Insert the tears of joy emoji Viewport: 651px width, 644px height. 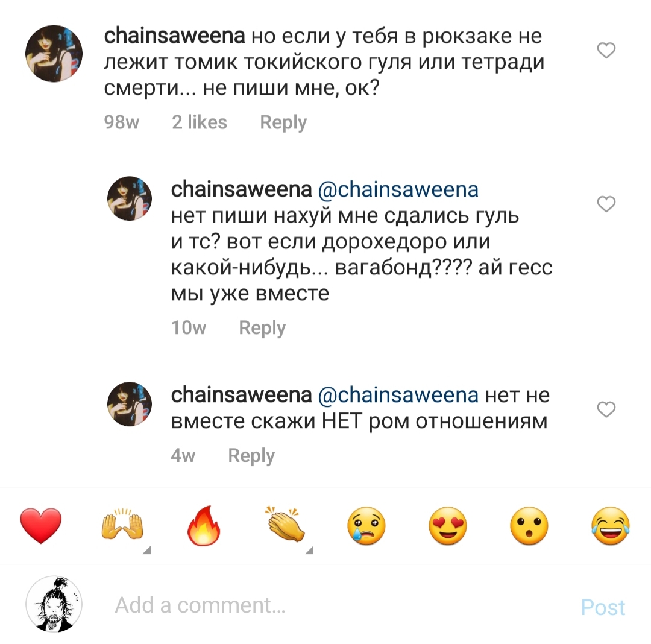coord(610,526)
